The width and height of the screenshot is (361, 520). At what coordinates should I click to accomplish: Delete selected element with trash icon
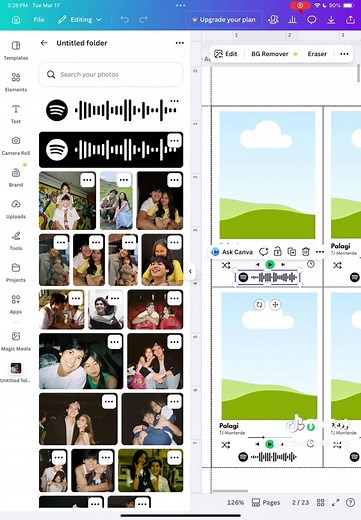point(305,252)
